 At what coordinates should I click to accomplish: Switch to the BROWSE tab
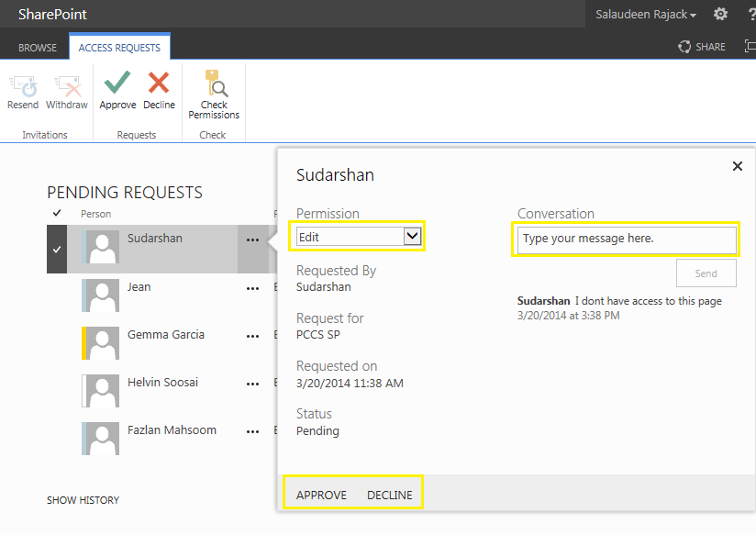pos(37,46)
